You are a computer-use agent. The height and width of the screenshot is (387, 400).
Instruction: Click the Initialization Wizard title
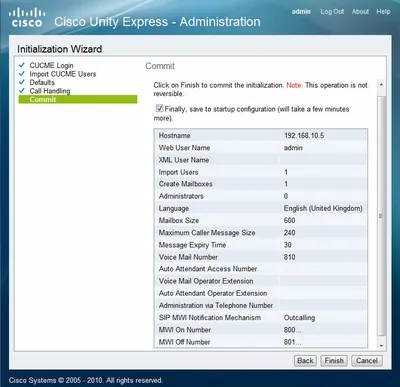[x=60, y=49]
